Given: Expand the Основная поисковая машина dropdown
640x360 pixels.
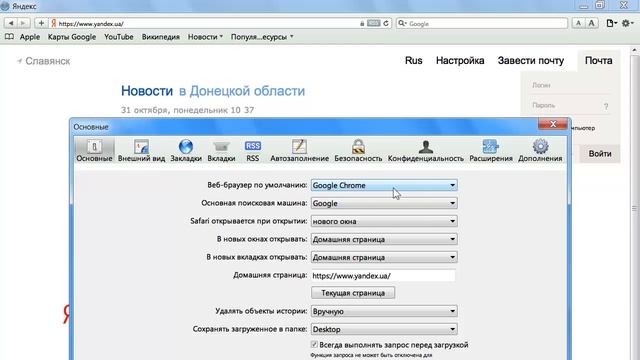Looking at the screenshot, I should pos(384,203).
